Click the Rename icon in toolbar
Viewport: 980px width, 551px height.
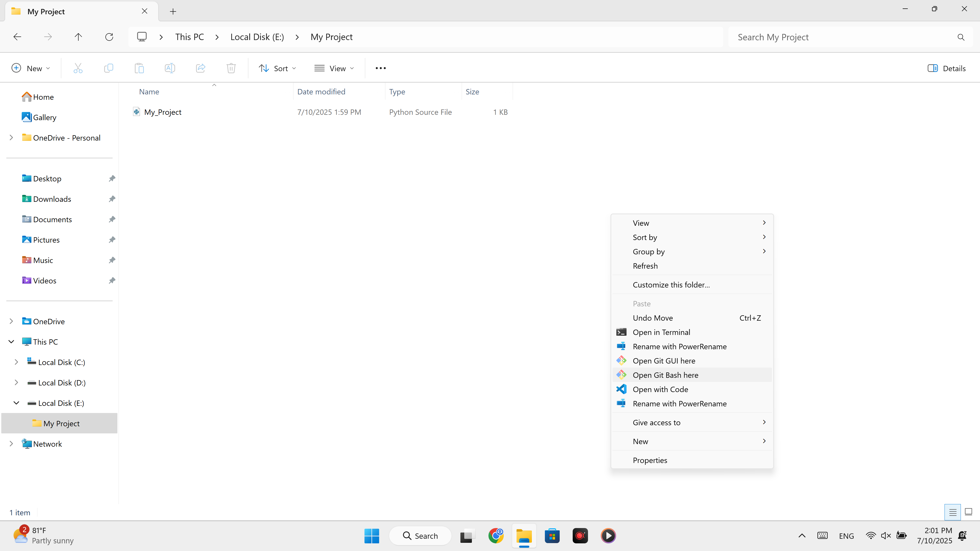pos(170,68)
